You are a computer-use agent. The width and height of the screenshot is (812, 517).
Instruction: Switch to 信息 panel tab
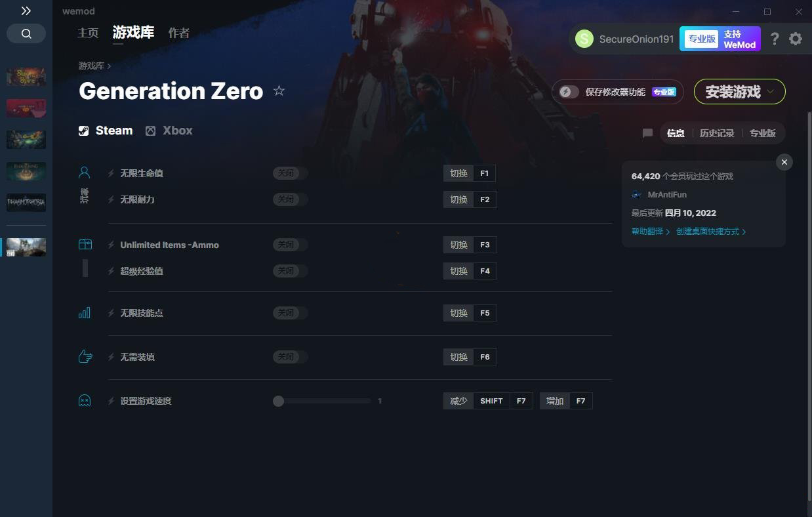coord(676,133)
